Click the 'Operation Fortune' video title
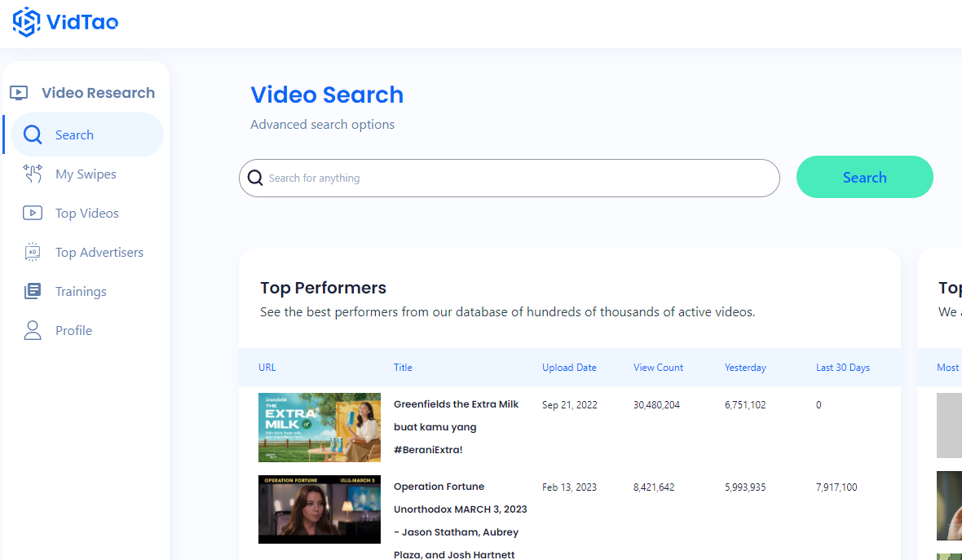962x560 pixels. (460, 520)
